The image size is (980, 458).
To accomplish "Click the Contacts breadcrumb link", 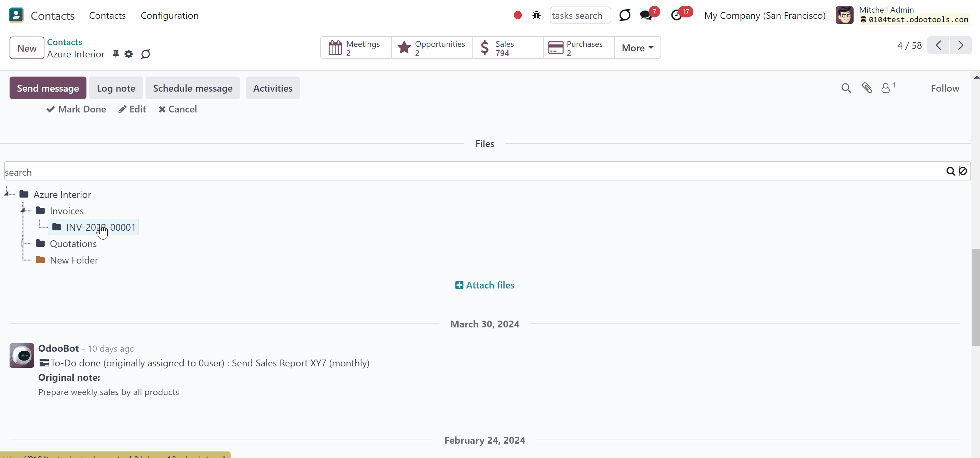I will coord(64,42).
